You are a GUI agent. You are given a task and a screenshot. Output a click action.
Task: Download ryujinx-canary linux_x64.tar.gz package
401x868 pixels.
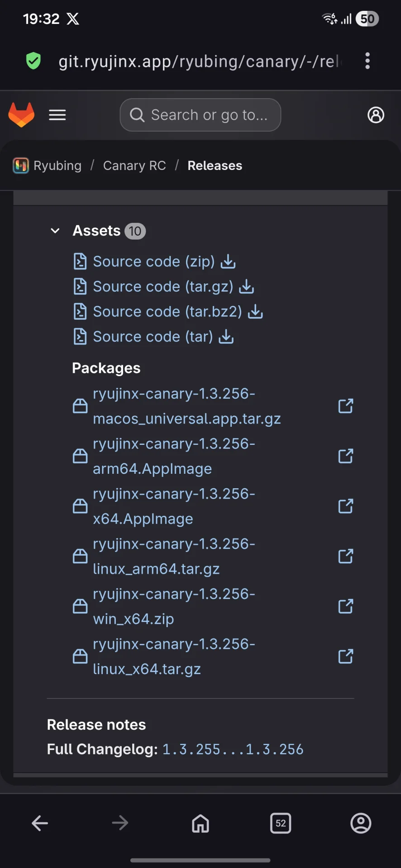(x=174, y=656)
